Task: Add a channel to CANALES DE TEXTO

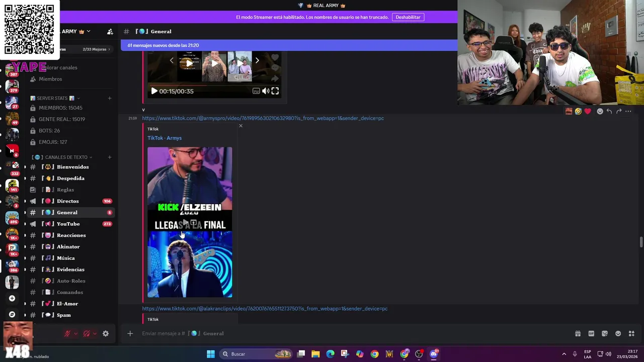Action: pos(110,157)
